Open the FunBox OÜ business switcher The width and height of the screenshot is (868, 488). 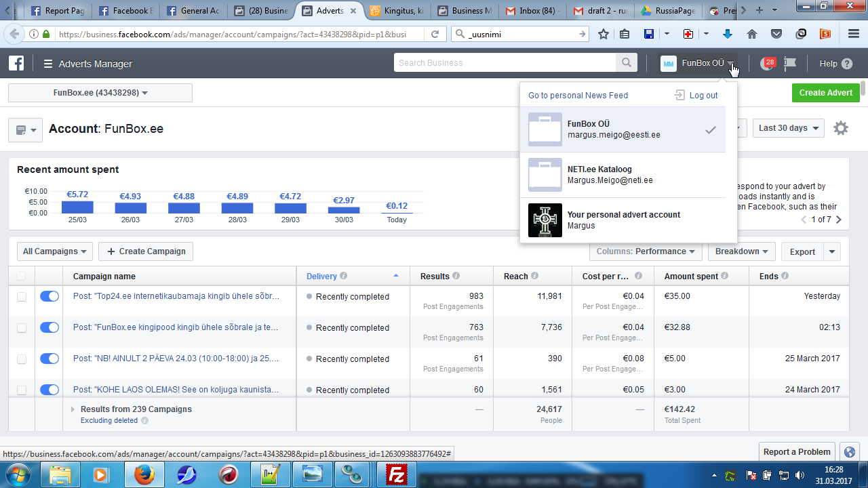698,63
